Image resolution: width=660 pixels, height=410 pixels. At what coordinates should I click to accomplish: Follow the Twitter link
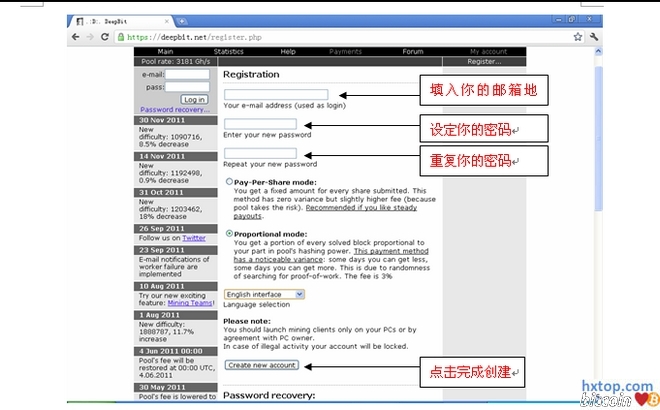194,238
